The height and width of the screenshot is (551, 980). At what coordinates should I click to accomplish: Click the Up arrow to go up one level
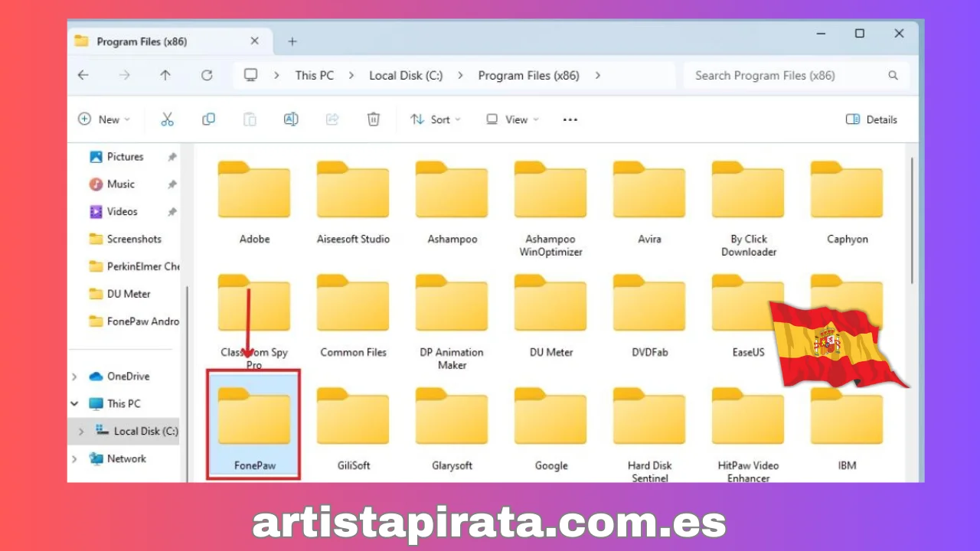165,75
